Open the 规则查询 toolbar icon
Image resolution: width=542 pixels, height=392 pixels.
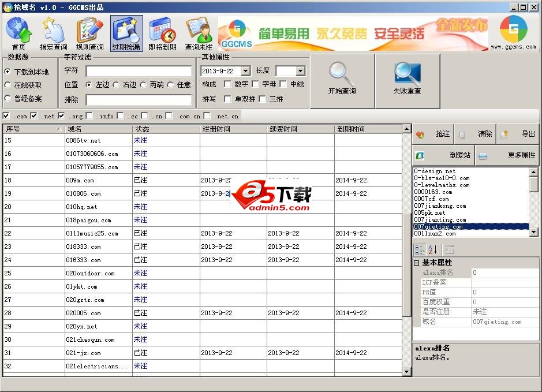click(x=89, y=33)
